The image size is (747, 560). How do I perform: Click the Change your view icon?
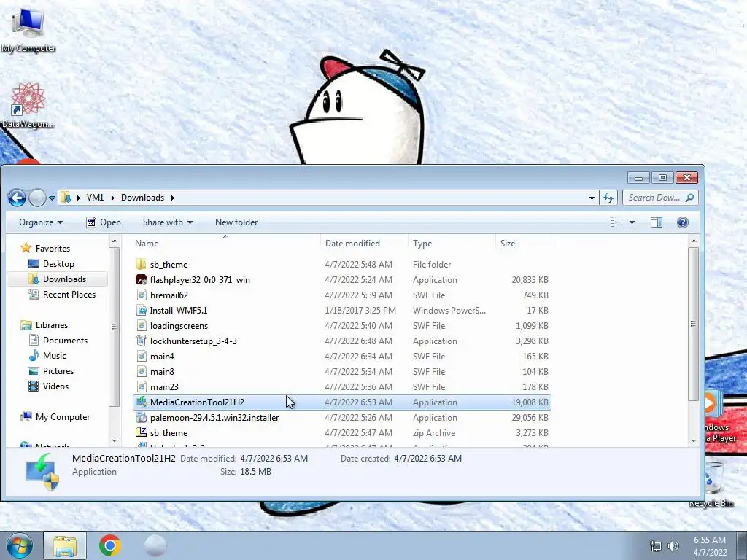616,222
